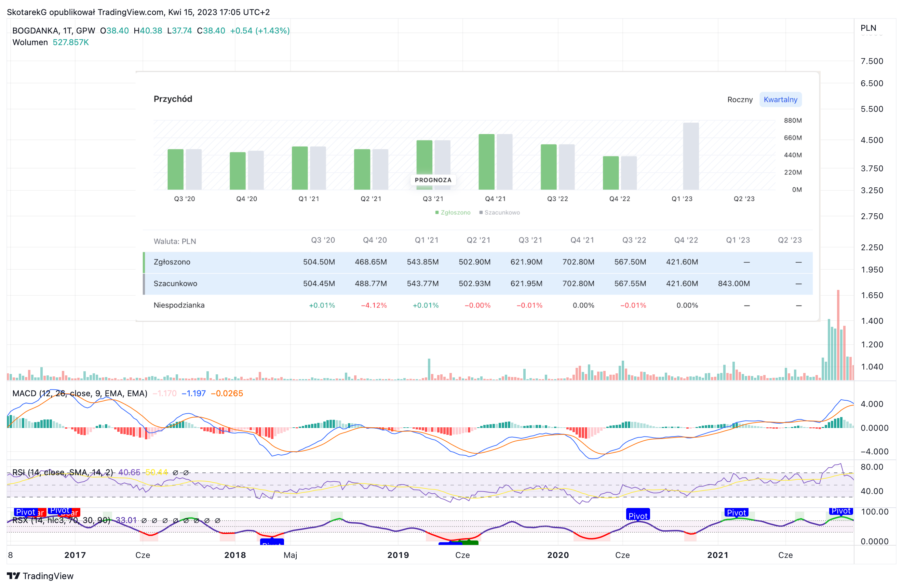Click the green Zgłoszono legend marker

tap(437, 213)
